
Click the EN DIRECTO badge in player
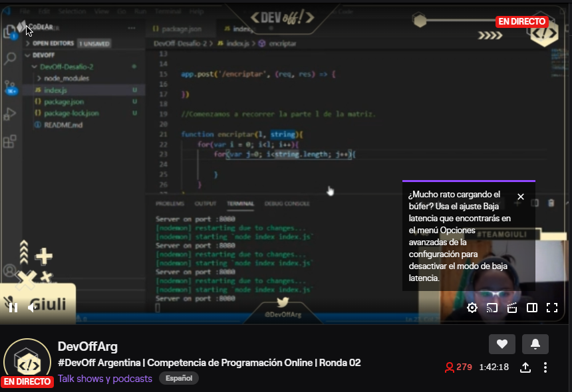[521, 21]
